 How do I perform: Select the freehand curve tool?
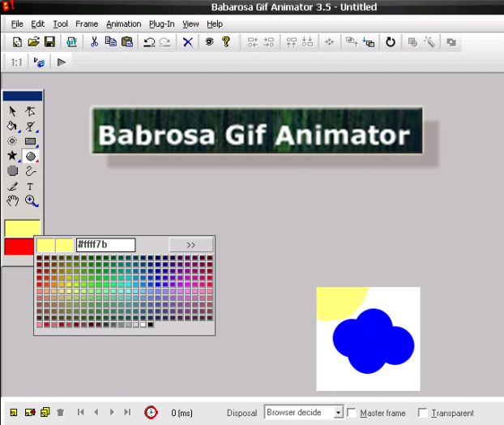click(31, 171)
